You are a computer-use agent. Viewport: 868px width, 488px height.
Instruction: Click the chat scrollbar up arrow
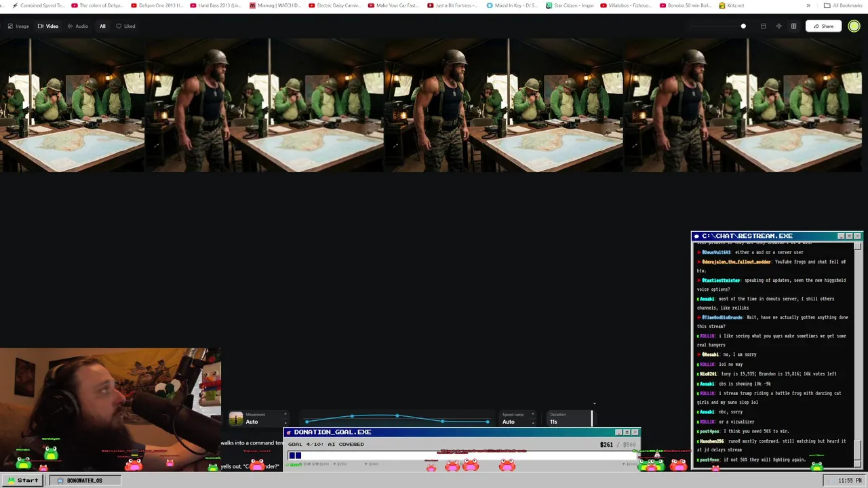[x=858, y=246]
